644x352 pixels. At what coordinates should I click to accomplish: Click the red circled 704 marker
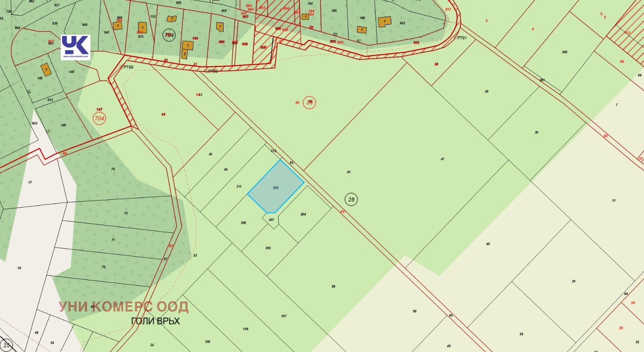pos(99,118)
